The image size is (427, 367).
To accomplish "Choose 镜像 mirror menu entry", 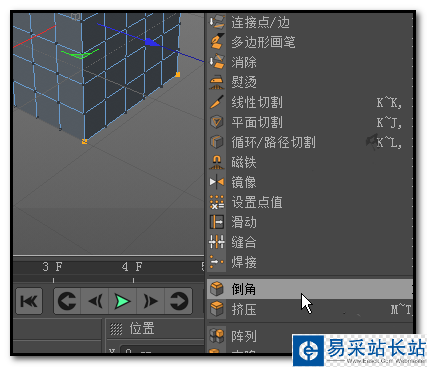I will (x=310, y=182).
